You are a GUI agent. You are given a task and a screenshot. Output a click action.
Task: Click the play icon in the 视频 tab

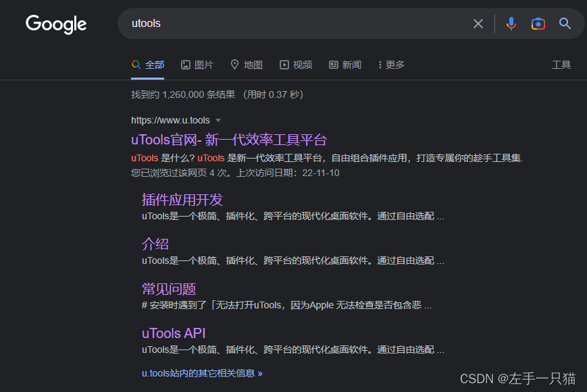point(284,65)
